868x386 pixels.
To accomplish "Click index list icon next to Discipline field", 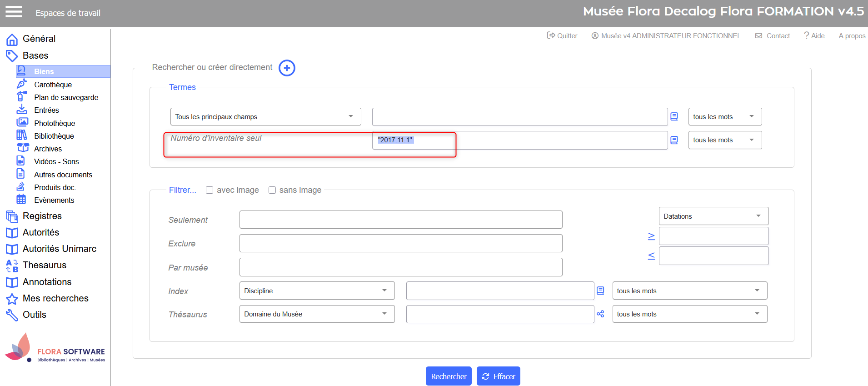I will click(600, 291).
